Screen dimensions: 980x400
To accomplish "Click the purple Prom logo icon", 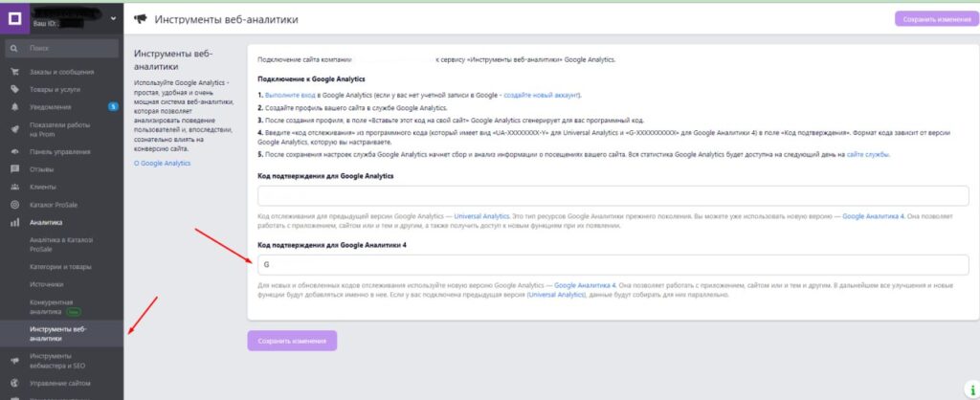I will coord(16,17).
